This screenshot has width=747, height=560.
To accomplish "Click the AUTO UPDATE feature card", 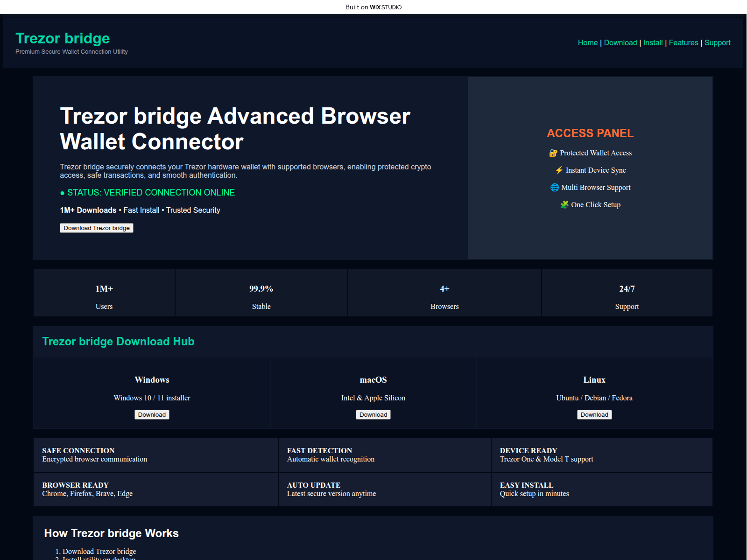I will (385, 490).
